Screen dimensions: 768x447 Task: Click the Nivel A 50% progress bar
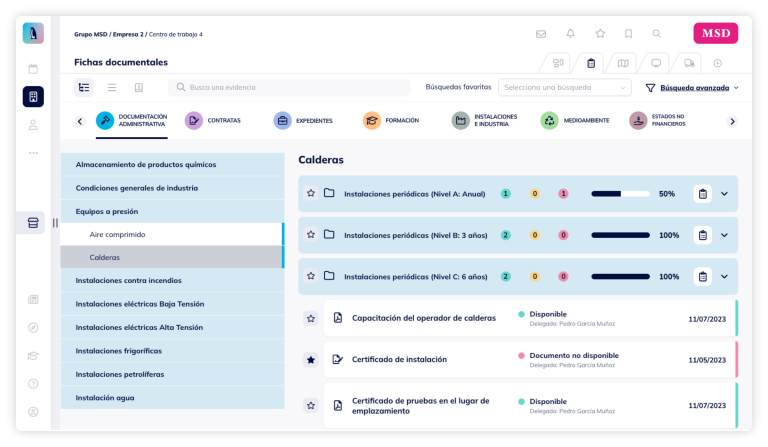620,194
